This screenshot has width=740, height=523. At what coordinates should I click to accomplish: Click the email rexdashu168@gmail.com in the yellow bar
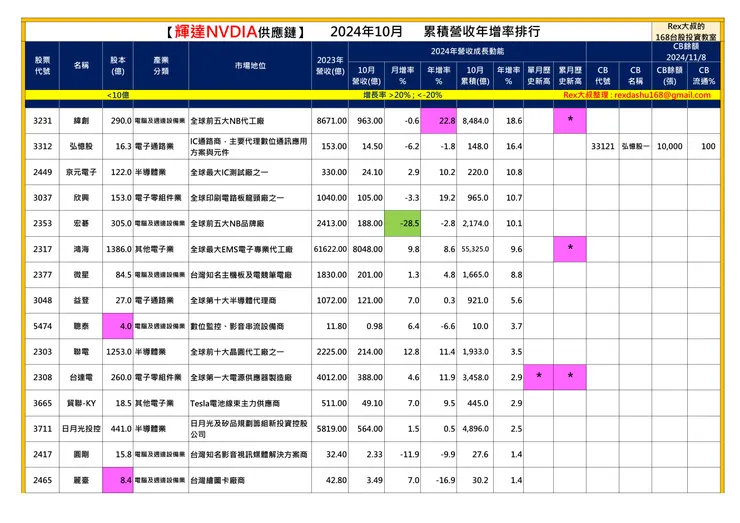[x=663, y=95]
